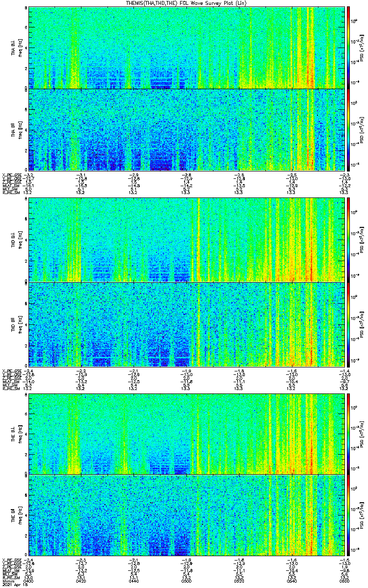This screenshot has height=588, width=368.
Task: Click the THD B-parallel color bar
Action: tap(348, 324)
